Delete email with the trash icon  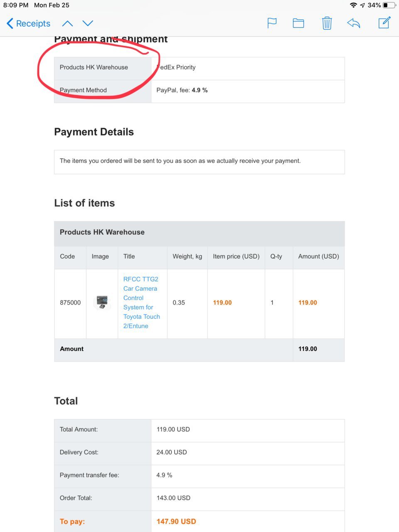coord(327,23)
